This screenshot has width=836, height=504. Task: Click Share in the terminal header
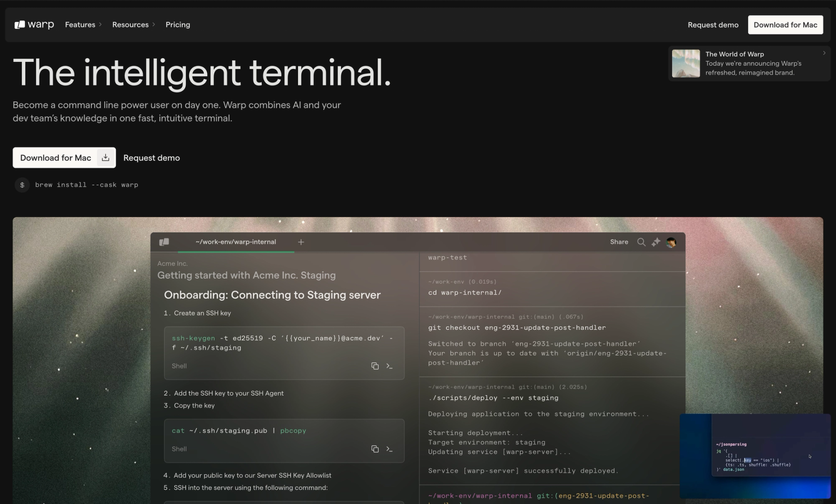pyautogui.click(x=619, y=242)
